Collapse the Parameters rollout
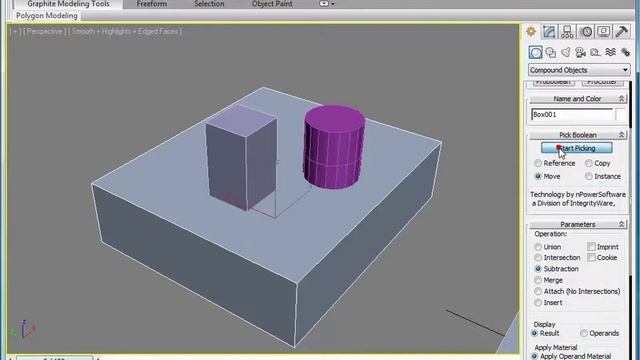Screen dimensions: 640x360 [578, 224]
